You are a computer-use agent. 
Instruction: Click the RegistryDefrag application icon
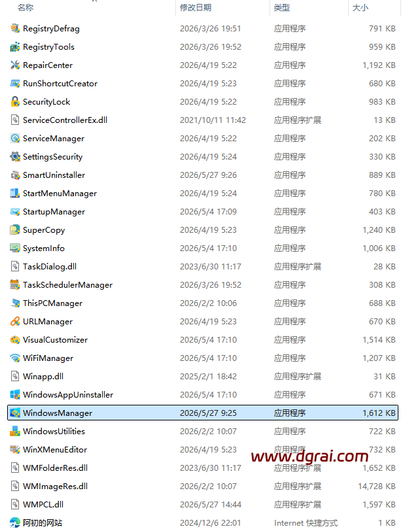pyautogui.click(x=15, y=28)
